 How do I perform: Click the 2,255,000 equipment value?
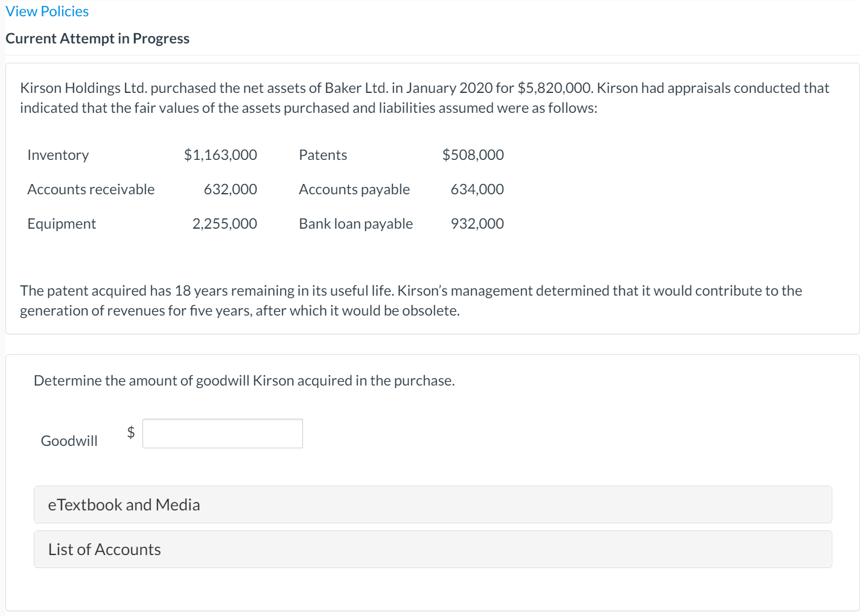(225, 224)
